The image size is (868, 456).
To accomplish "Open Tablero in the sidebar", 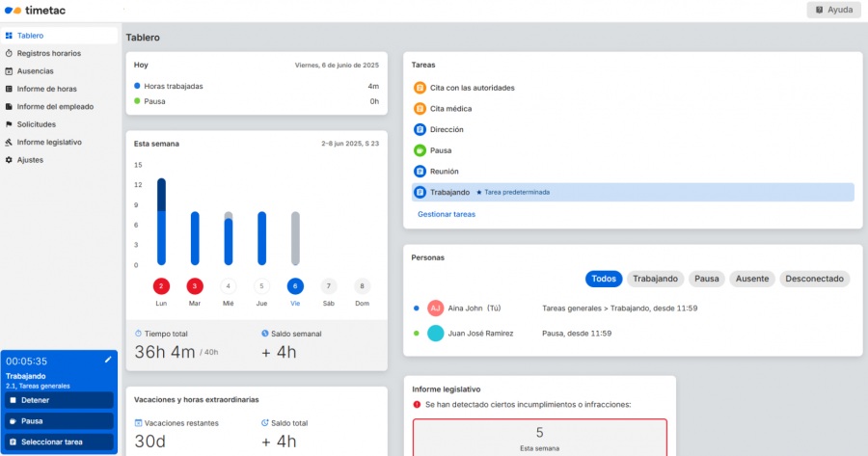I will point(59,36).
